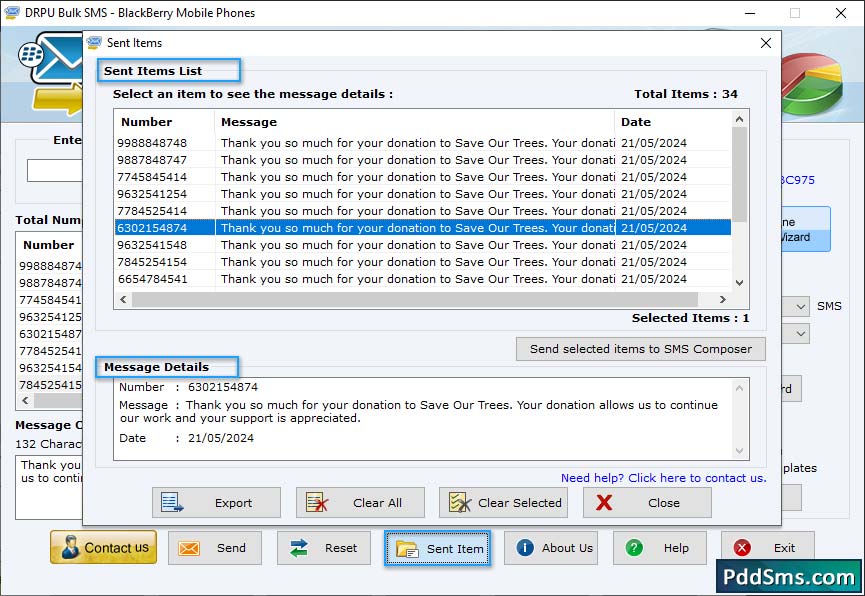
Task: Open About Us from main window
Action: [551, 548]
